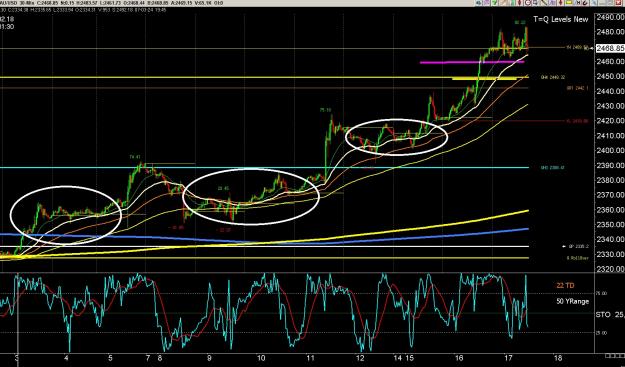Click the red diamond toolbar icon
The image size is (625, 367).
click(x=560, y=3)
